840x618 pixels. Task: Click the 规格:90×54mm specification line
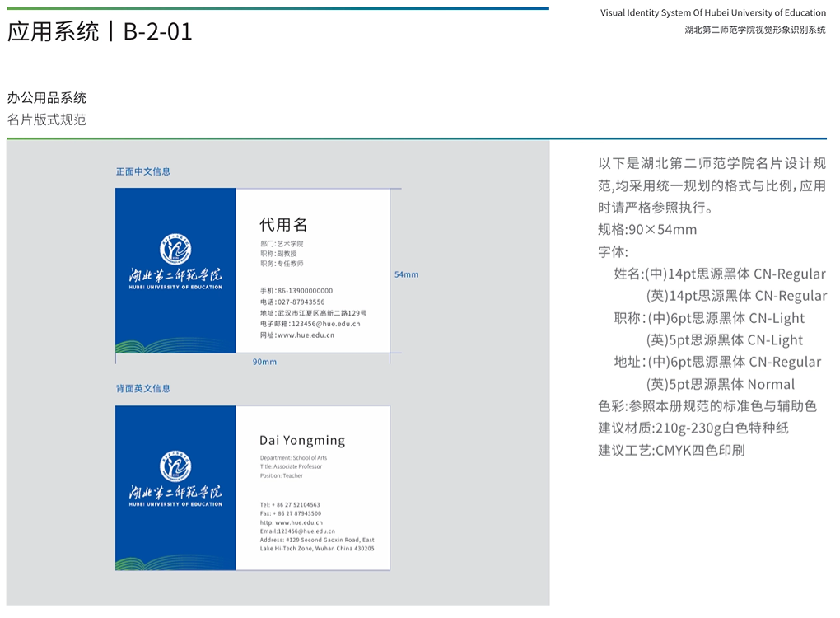pyautogui.click(x=647, y=230)
